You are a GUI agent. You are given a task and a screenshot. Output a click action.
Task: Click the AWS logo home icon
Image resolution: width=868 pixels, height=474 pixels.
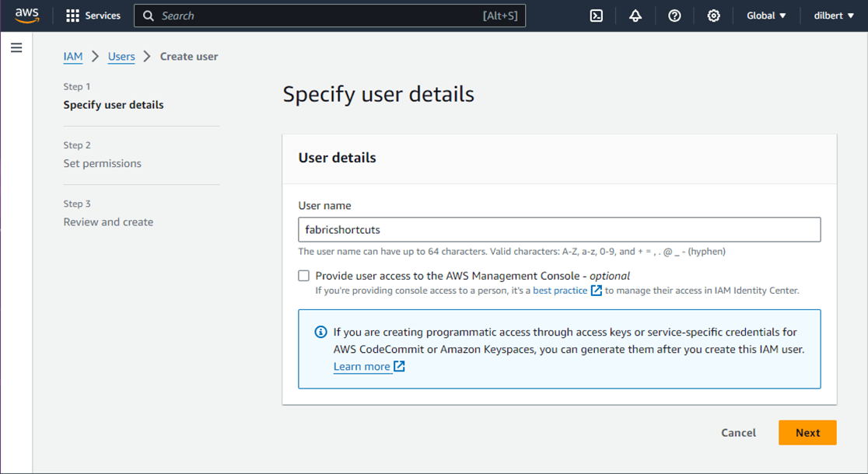(26, 16)
